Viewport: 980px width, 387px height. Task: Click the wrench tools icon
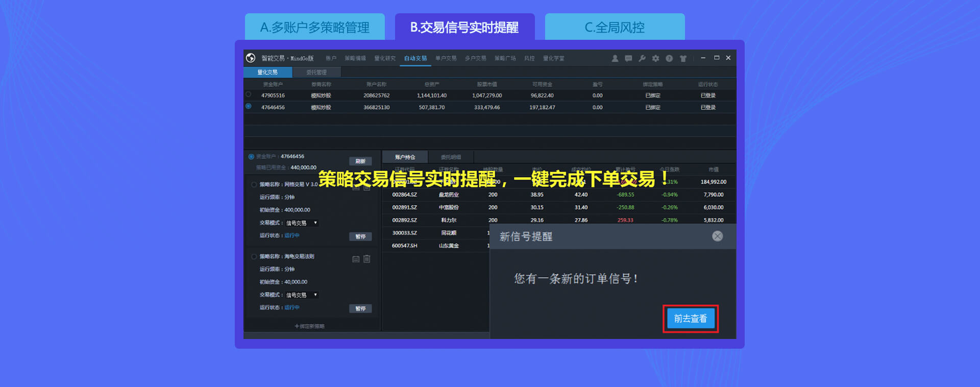coord(642,59)
